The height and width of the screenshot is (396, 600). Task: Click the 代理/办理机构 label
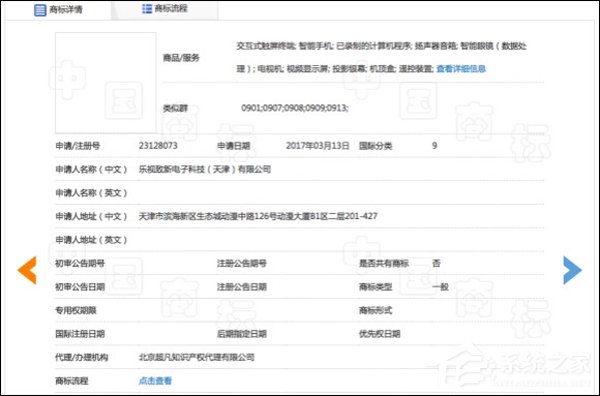pyautogui.click(x=82, y=357)
